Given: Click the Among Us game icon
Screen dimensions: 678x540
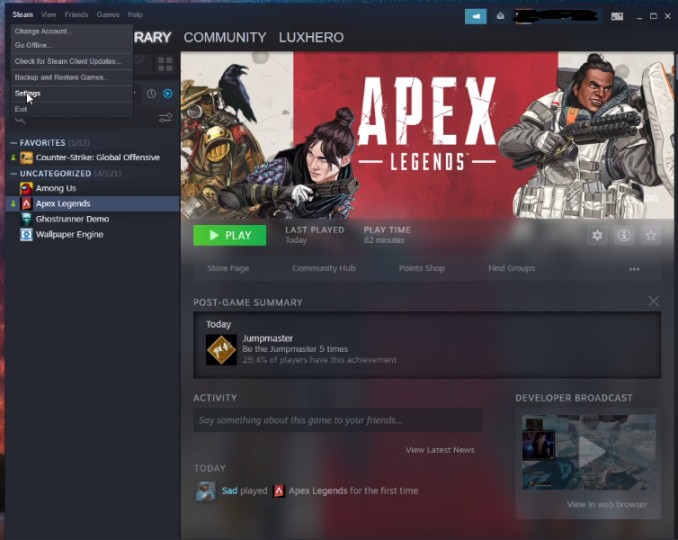Looking at the screenshot, I should (26, 188).
